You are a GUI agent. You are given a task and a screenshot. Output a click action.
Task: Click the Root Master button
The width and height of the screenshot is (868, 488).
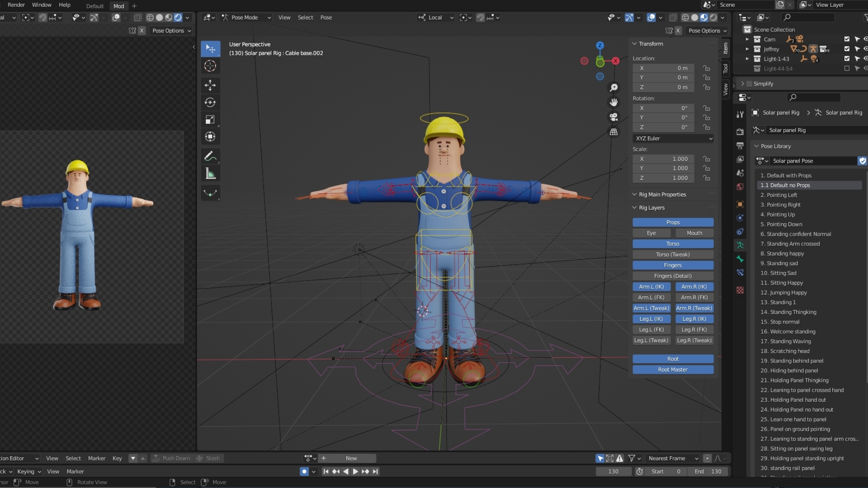coord(673,370)
